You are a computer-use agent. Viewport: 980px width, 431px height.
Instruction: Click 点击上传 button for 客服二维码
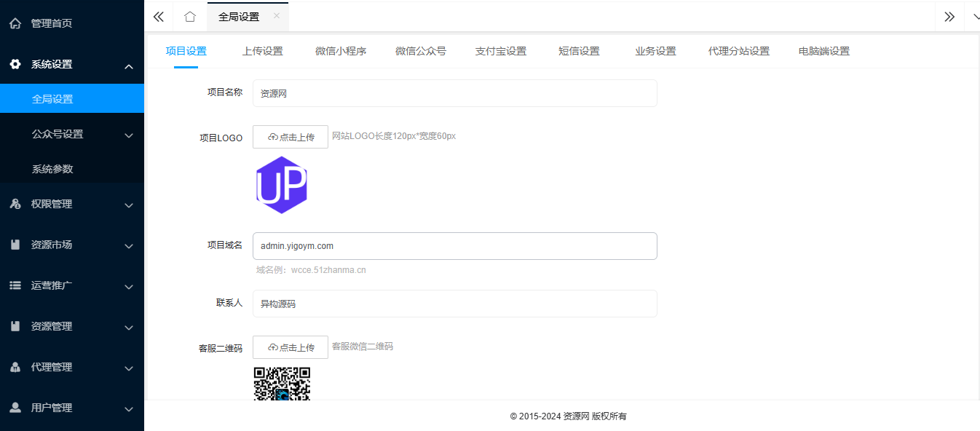[291, 347]
